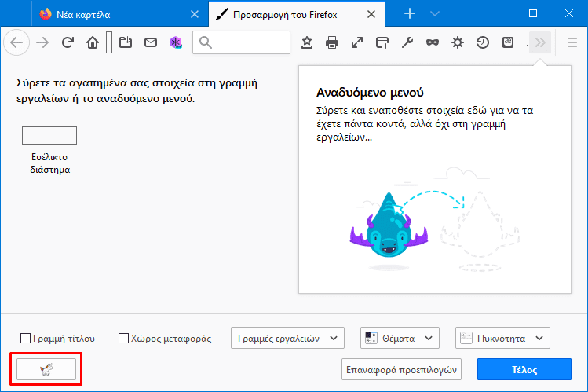Enable the Γραμμή τίτλου checkbox
This screenshot has width=588, height=392.
[x=25, y=339]
